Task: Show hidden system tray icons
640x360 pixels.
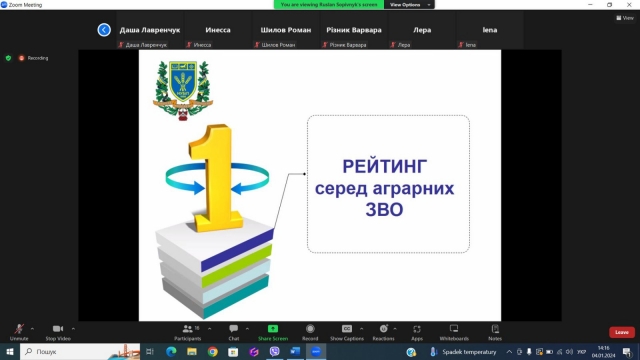Action: [509, 351]
